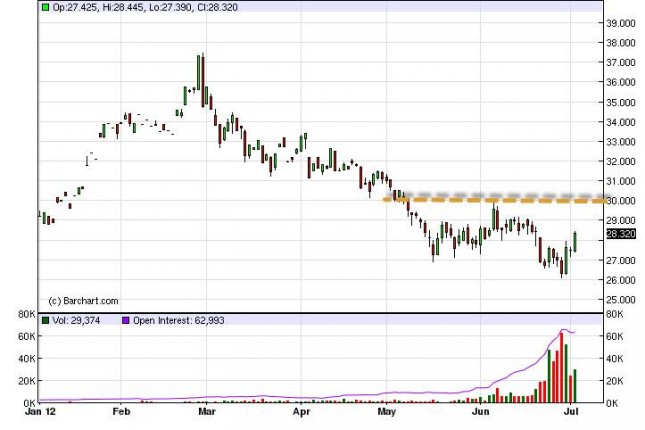Click the highlighted 28.320 current price tag
This screenshot has width=645, height=430.
click(x=621, y=234)
